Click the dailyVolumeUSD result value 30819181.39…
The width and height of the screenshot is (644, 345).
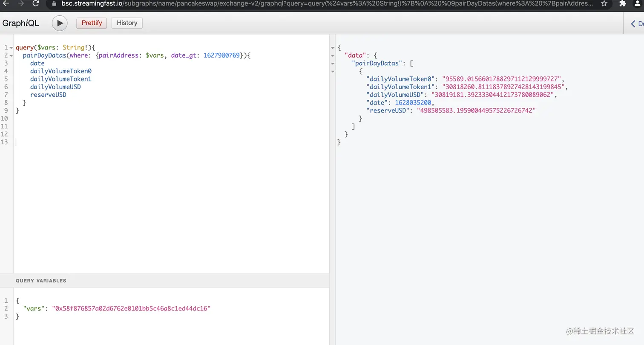click(x=494, y=95)
